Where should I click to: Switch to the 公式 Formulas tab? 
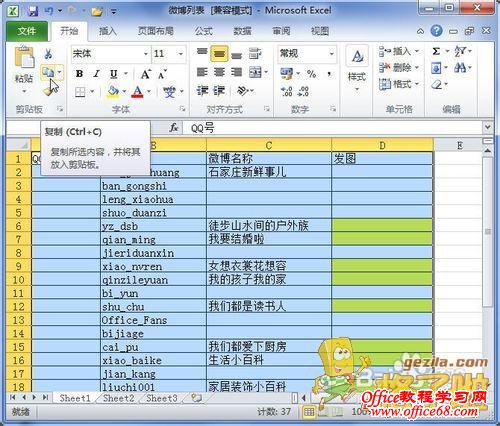(203, 31)
